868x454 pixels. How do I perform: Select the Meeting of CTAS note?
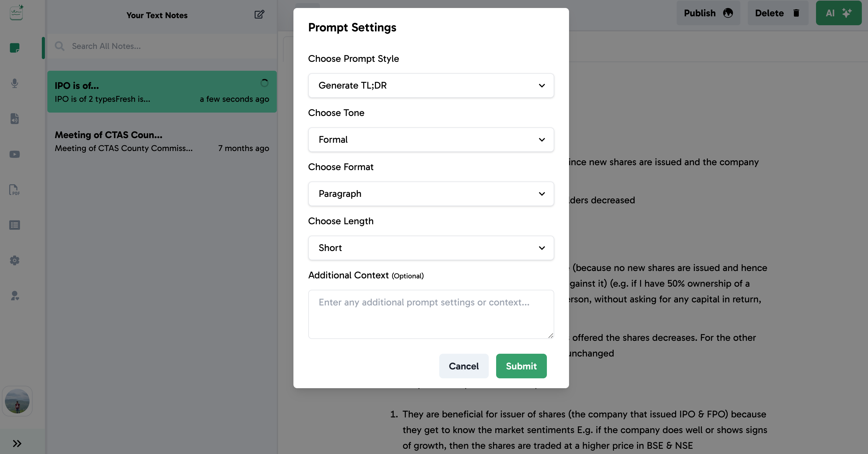click(162, 141)
